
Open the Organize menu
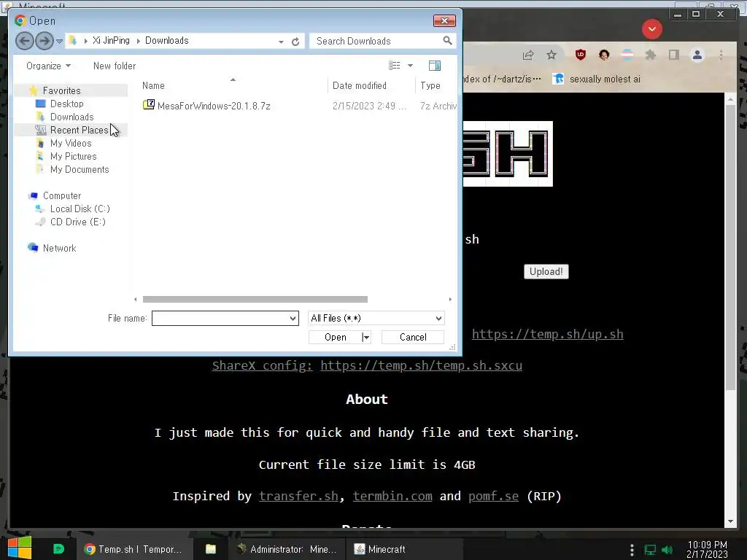point(48,66)
